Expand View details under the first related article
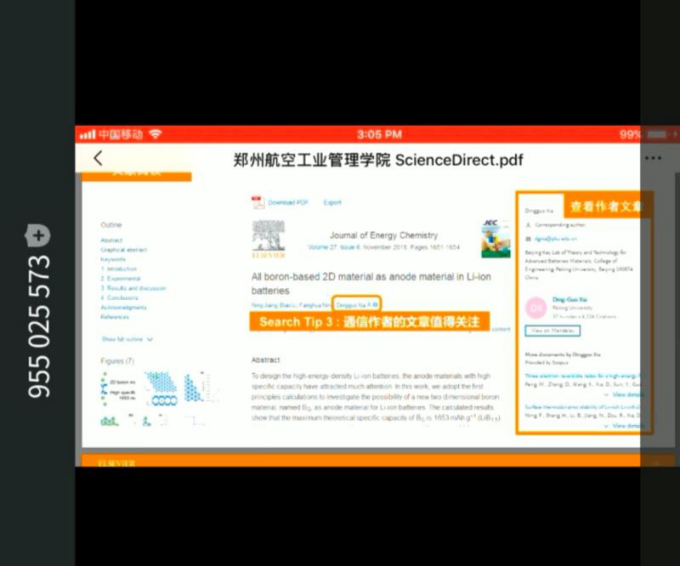Screen dimensions: 680x567 coord(622,395)
